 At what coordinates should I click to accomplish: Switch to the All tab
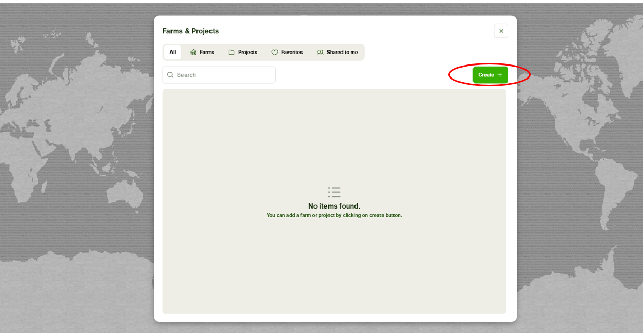(173, 53)
